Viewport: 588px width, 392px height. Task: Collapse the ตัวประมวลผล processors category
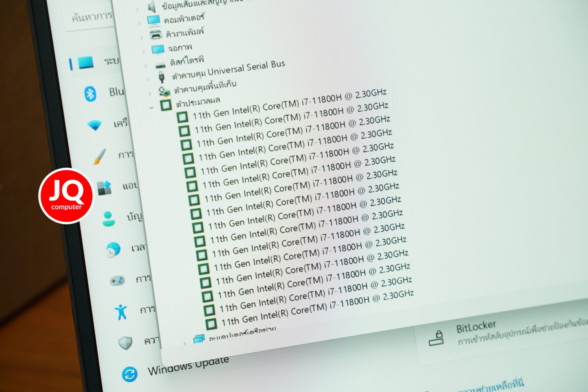pyautogui.click(x=151, y=107)
